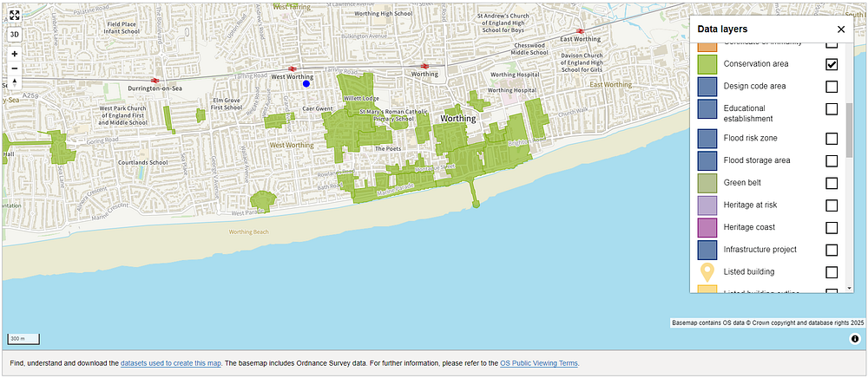Zoom out of the map
Viewport: 868px width, 378px height.
[x=15, y=68]
